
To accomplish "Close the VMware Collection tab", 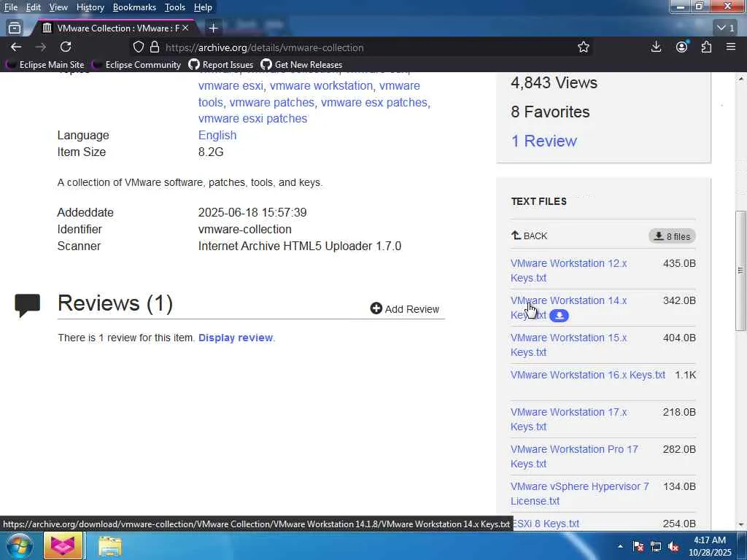I will [x=185, y=28].
